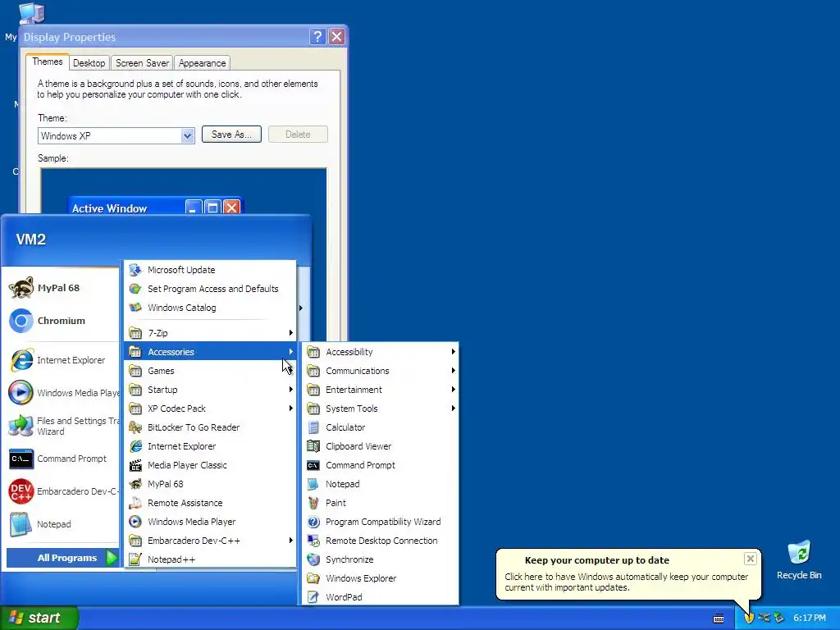Switch to the Screen Saver tab

[x=142, y=63]
